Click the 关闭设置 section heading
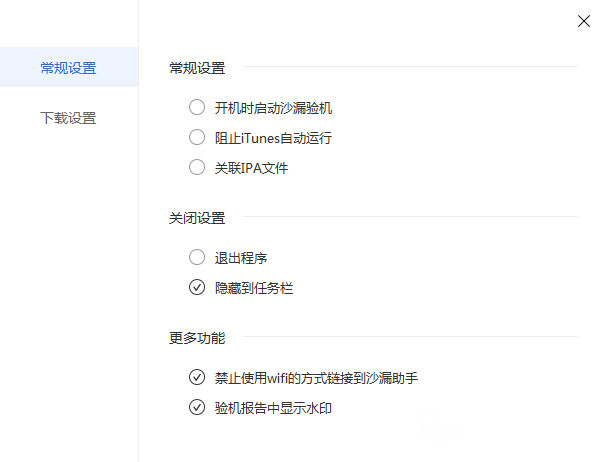The height and width of the screenshot is (462, 607). (x=197, y=218)
